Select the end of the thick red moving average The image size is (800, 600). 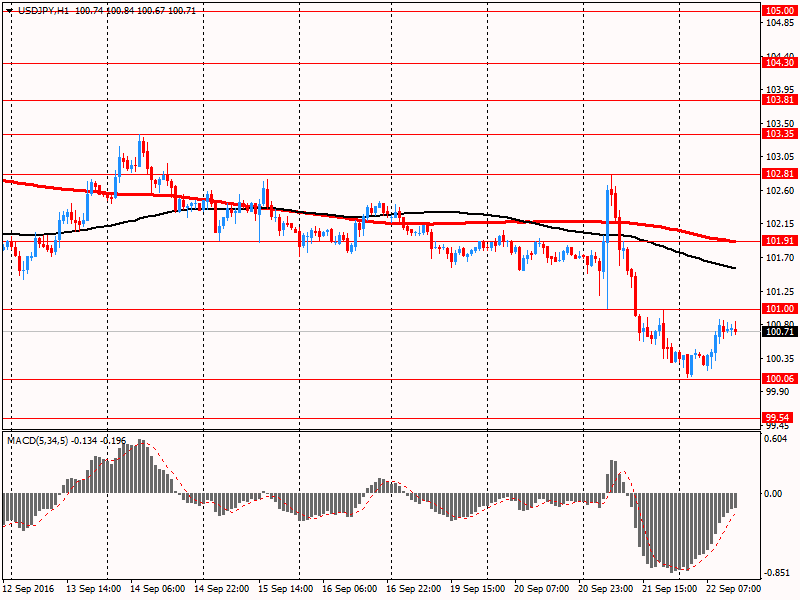(x=733, y=241)
